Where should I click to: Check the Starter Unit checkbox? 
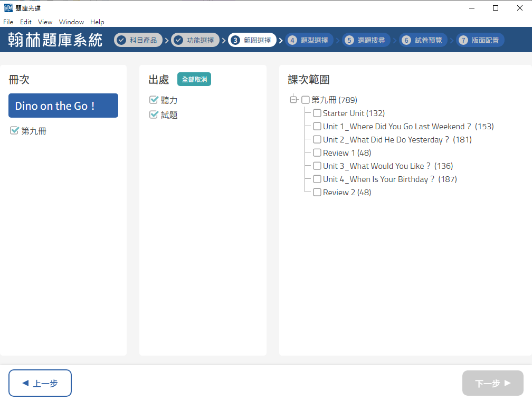(317, 113)
